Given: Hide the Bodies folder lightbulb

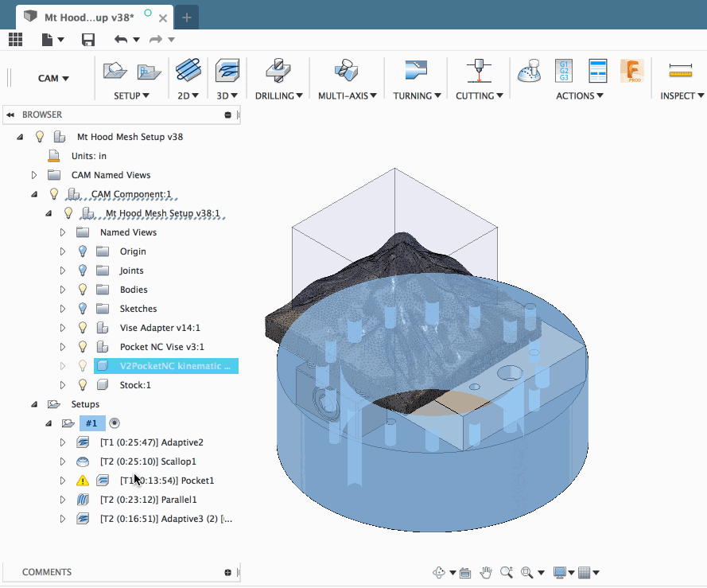Looking at the screenshot, I should pos(83,290).
